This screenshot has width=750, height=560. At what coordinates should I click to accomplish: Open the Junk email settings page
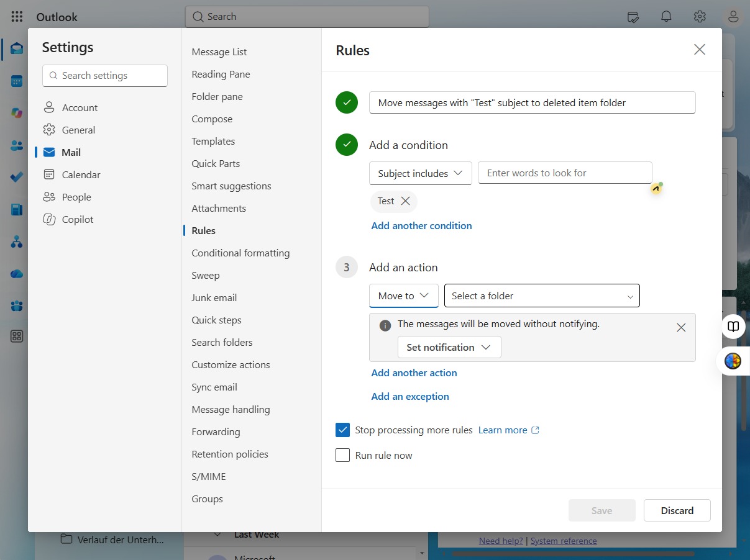pyautogui.click(x=214, y=297)
